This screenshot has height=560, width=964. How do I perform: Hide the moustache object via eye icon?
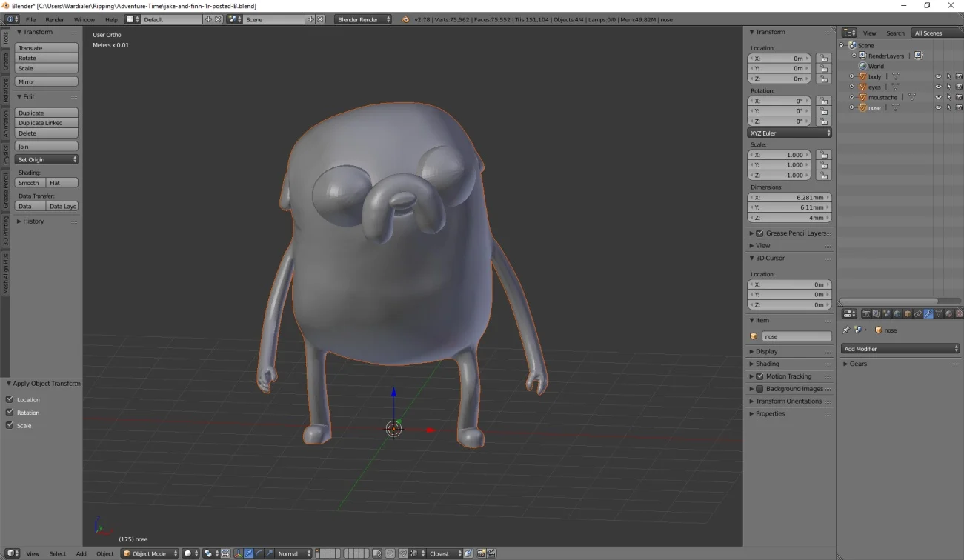[938, 97]
